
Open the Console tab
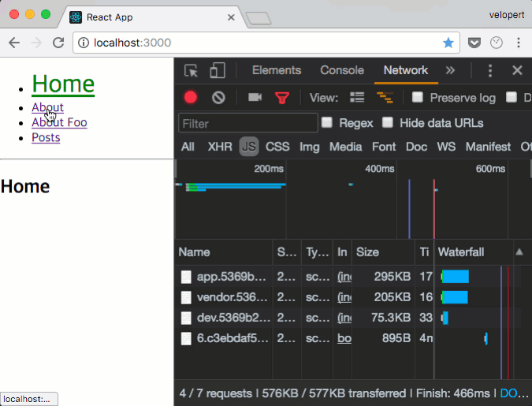click(342, 70)
